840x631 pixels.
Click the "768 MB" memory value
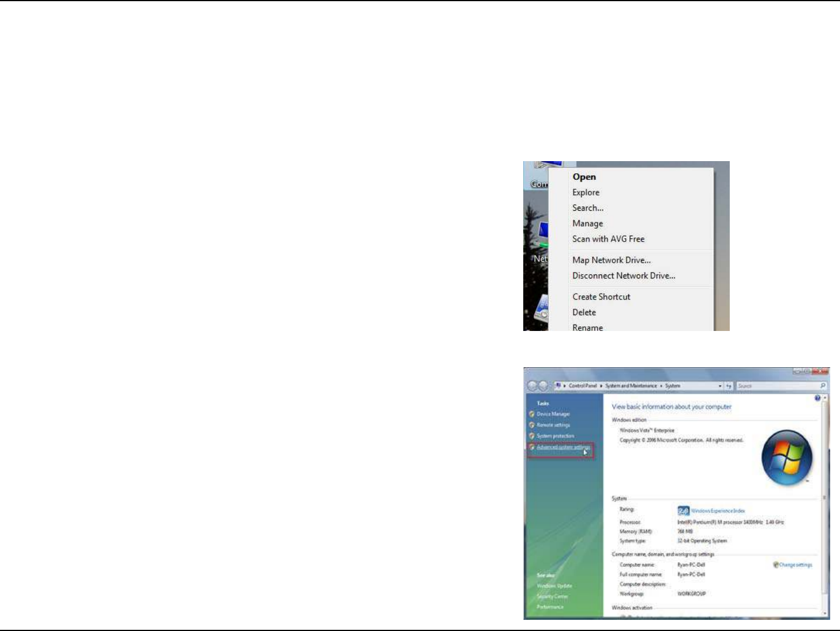click(x=685, y=532)
